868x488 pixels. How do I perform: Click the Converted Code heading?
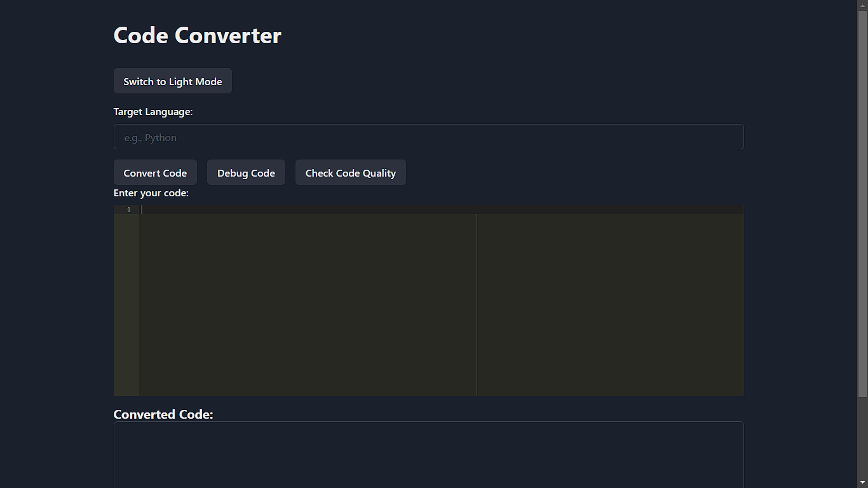pyautogui.click(x=163, y=414)
